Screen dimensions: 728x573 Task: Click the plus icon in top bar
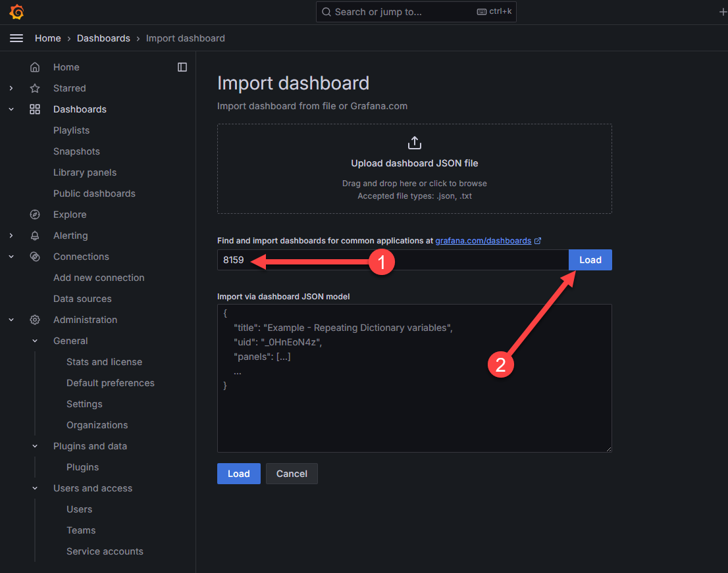[x=723, y=12]
